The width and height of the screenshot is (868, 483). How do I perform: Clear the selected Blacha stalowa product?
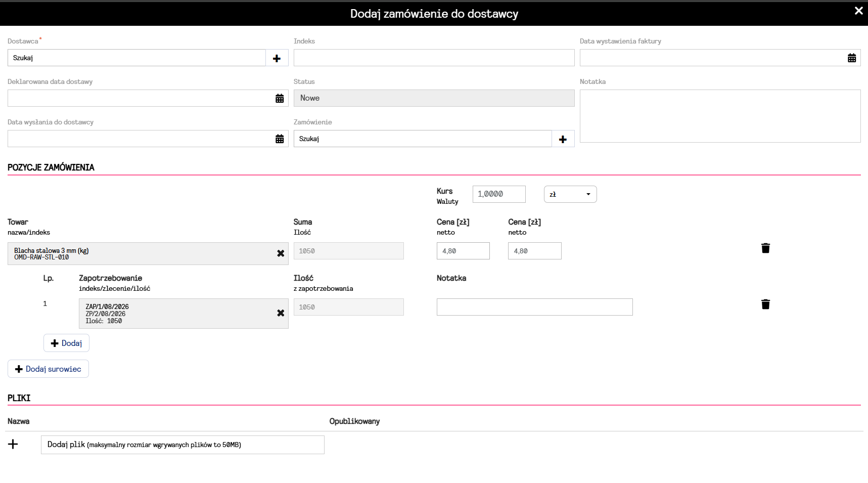[x=281, y=253]
